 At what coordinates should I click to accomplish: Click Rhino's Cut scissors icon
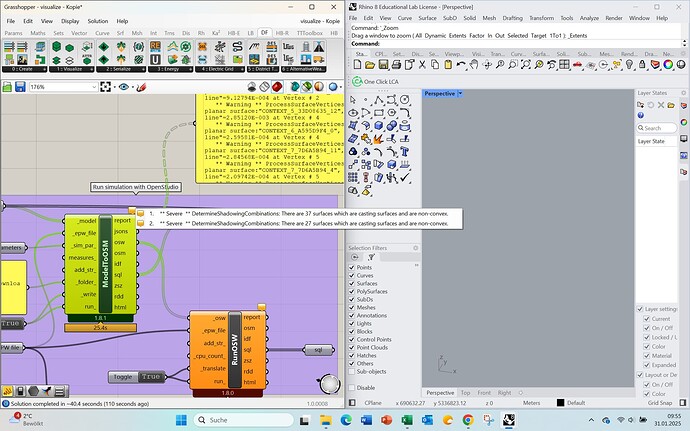[x=422, y=65]
